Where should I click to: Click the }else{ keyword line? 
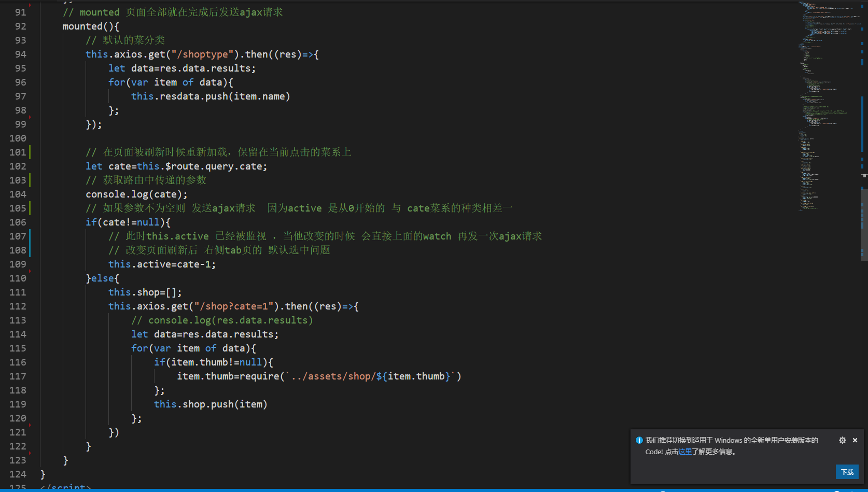(103, 278)
